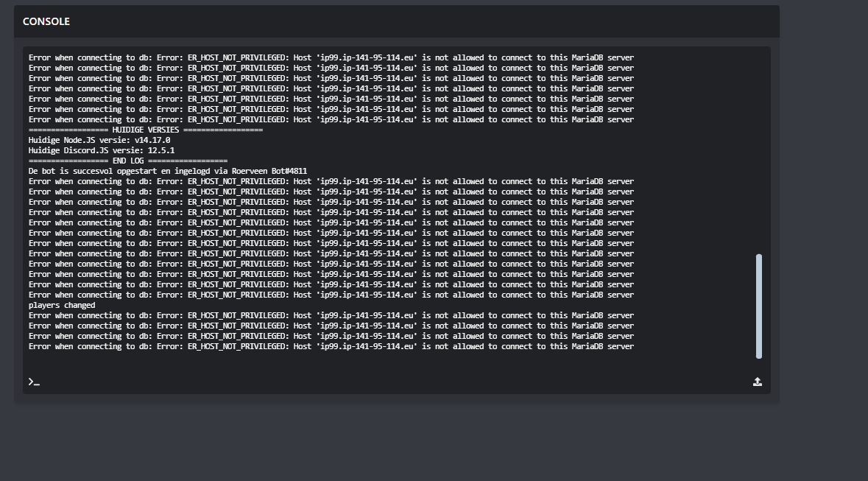Click the CONSOLE panel header title
This screenshot has width=868, height=481.
pyautogui.click(x=46, y=21)
